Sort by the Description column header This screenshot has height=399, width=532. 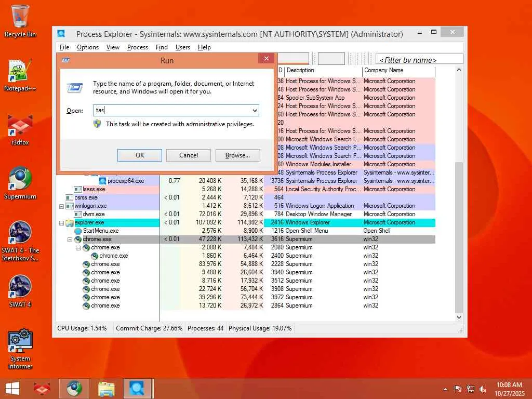tap(323, 70)
